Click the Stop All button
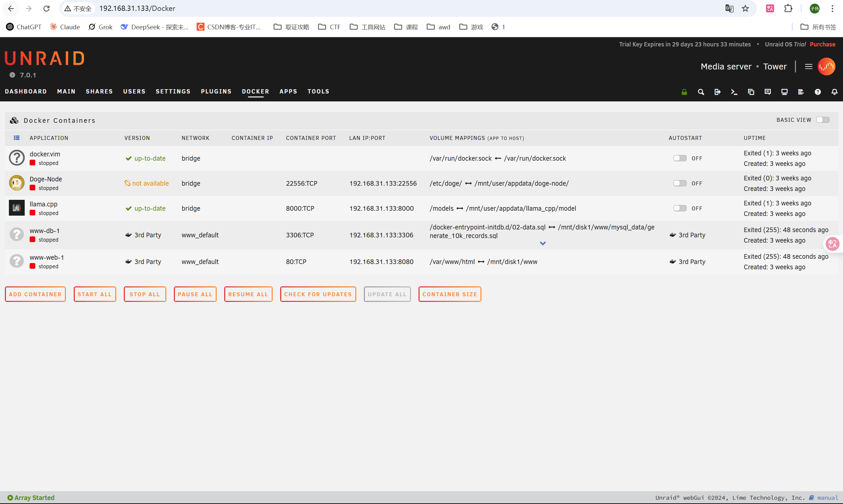The width and height of the screenshot is (843, 504). click(145, 294)
